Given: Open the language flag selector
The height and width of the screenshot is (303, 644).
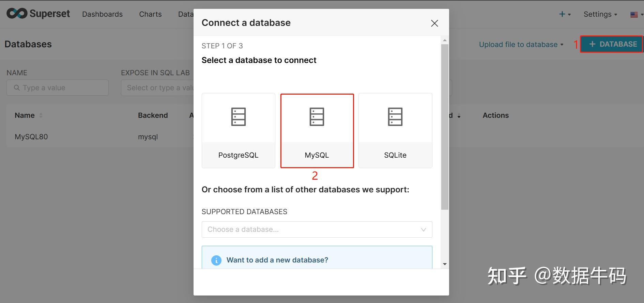Looking at the screenshot, I should point(635,15).
